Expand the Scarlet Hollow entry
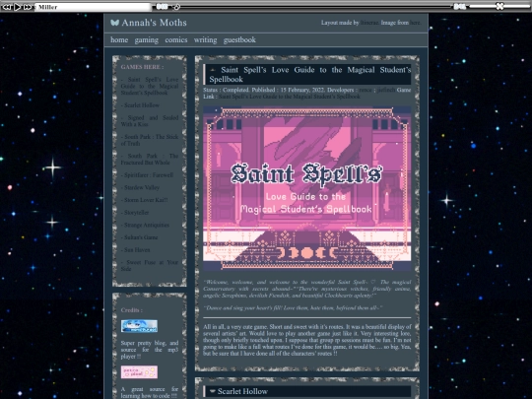The width and height of the screenshot is (532, 399). tap(213, 391)
